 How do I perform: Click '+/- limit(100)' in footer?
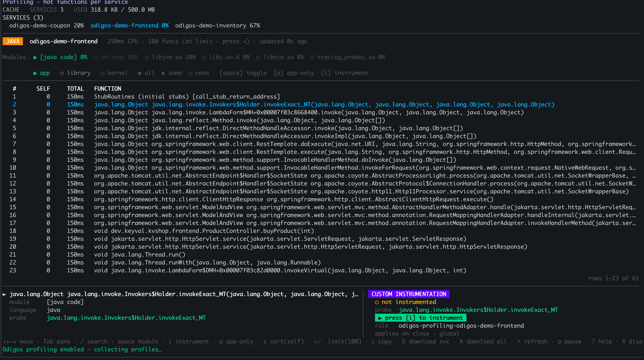pos(338,342)
